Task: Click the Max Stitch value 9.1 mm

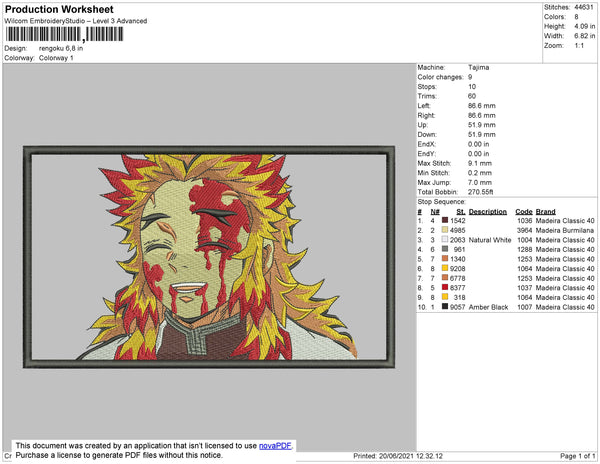Action: (479, 163)
